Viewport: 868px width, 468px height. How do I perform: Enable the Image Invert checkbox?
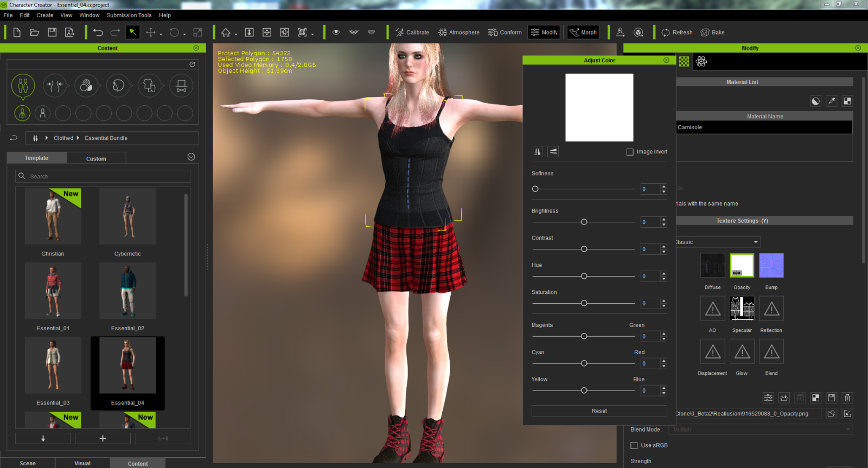630,152
